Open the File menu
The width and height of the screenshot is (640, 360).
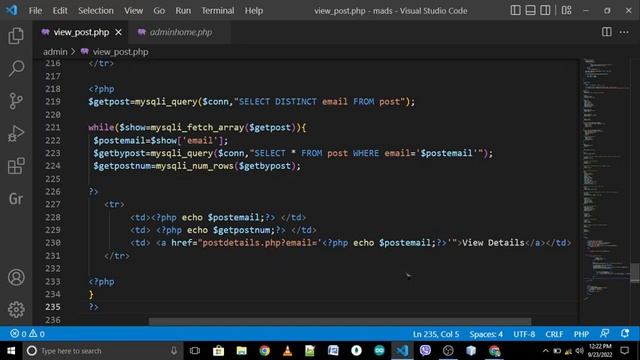(x=35, y=11)
